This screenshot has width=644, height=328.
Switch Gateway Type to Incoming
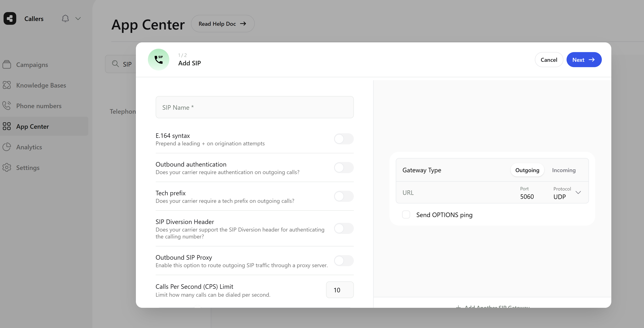click(x=564, y=170)
